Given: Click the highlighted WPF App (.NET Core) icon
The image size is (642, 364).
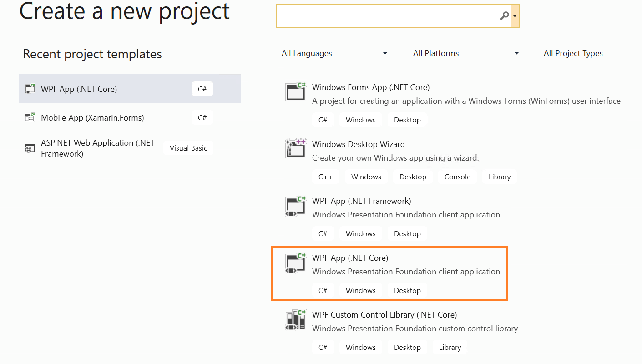Looking at the screenshot, I should [296, 263].
